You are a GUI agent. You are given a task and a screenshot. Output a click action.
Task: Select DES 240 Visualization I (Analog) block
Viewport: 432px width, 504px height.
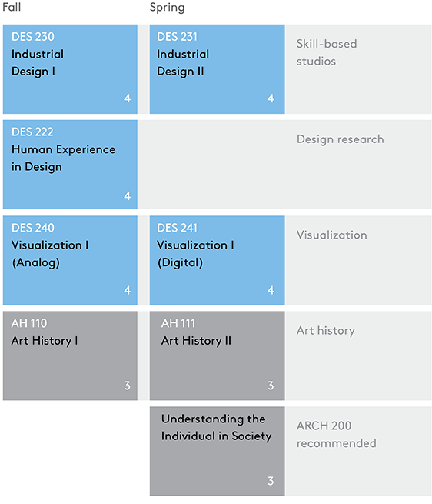click(70, 260)
